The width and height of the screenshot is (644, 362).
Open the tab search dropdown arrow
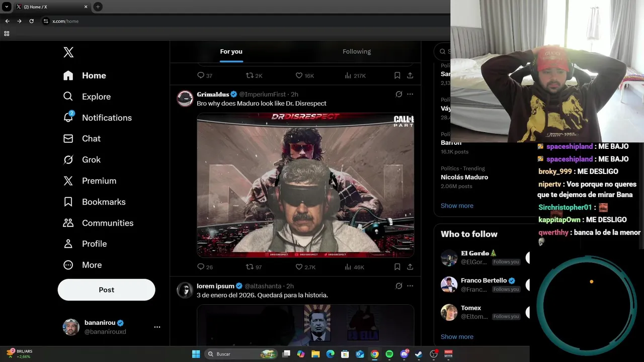click(7, 7)
